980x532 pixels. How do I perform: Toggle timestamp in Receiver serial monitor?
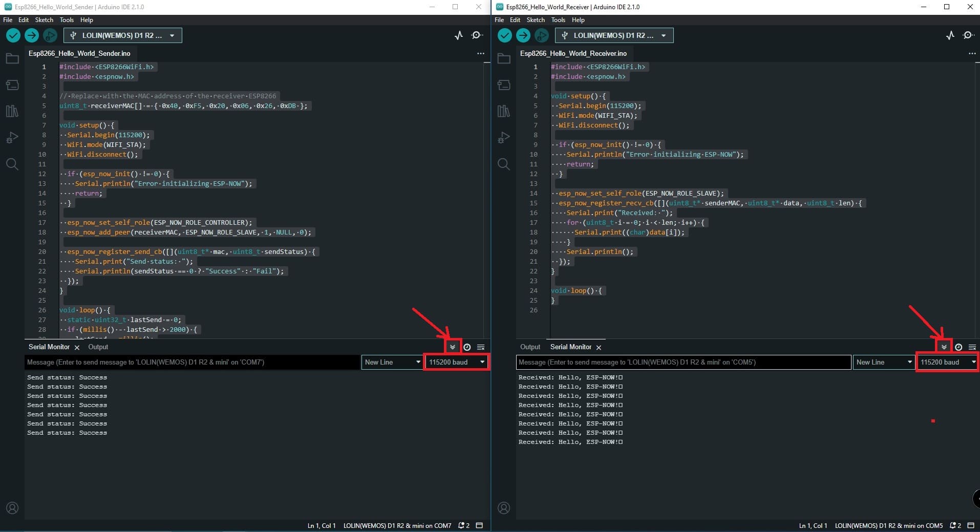coord(958,347)
